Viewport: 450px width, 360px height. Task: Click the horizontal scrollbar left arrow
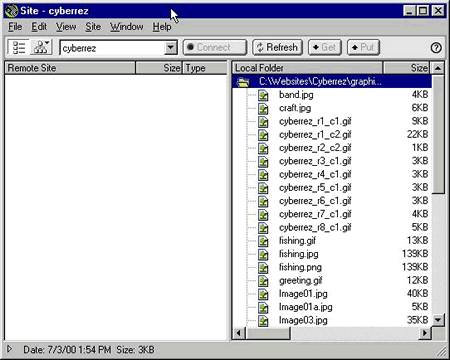click(239, 333)
